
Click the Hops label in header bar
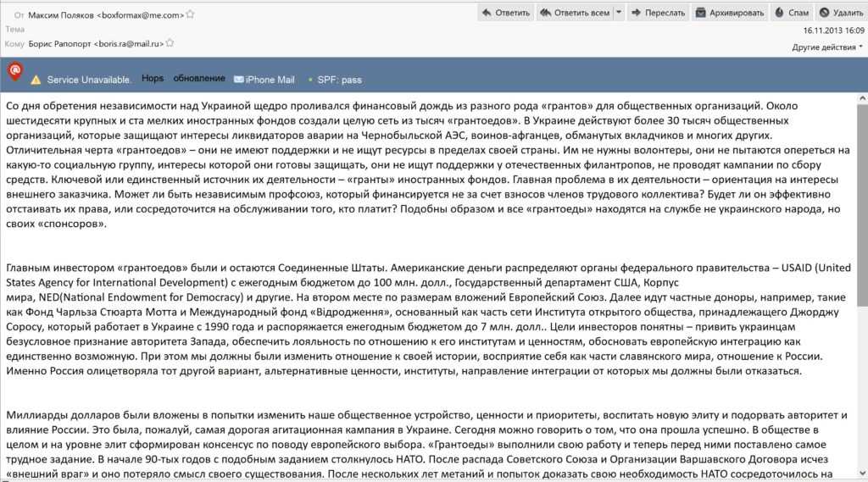pyautogui.click(x=153, y=78)
